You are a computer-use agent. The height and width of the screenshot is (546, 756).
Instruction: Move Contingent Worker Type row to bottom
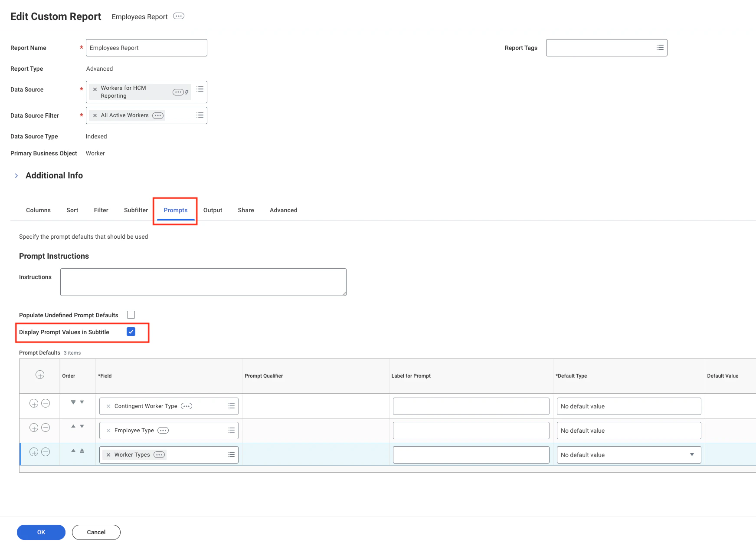pos(73,402)
